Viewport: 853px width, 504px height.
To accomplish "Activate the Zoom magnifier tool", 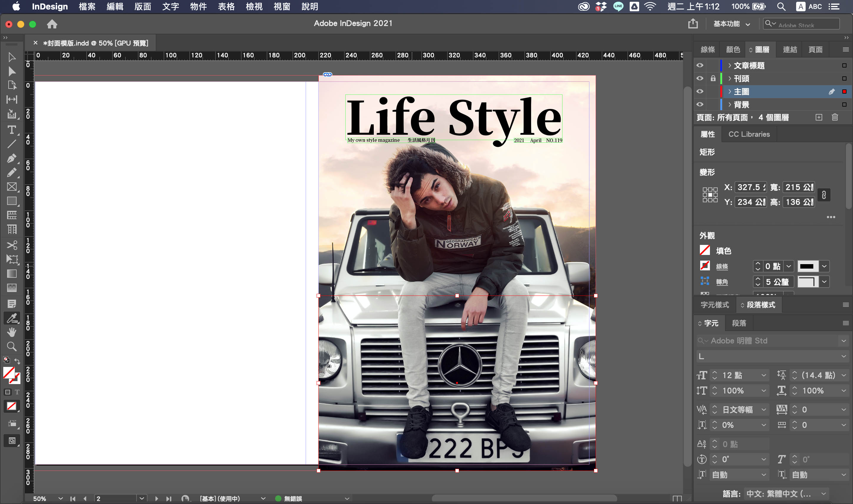I will click(x=12, y=346).
